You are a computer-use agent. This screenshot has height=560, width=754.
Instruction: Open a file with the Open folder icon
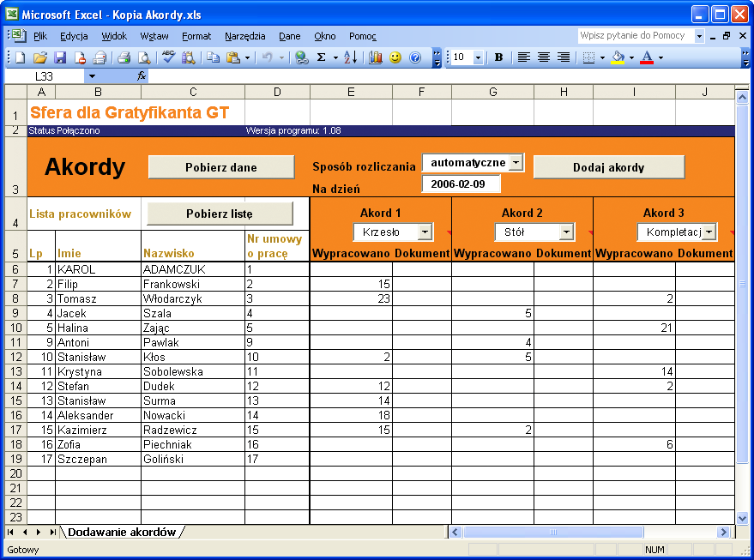[39, 57]
